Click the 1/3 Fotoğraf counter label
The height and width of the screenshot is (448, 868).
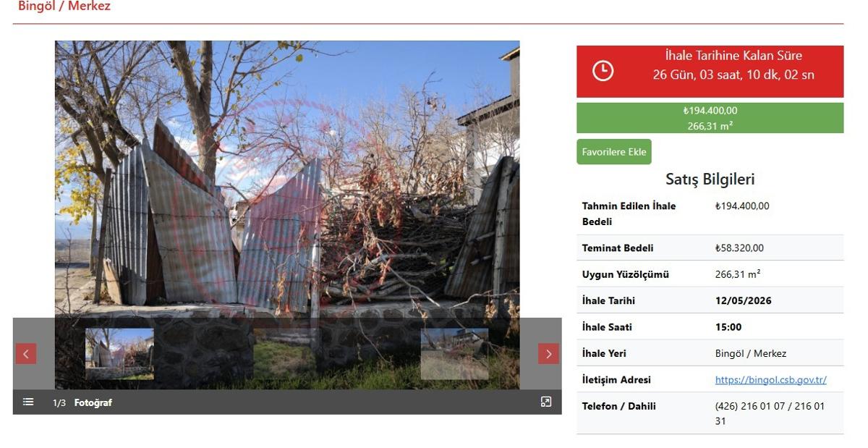coord(82,402)
